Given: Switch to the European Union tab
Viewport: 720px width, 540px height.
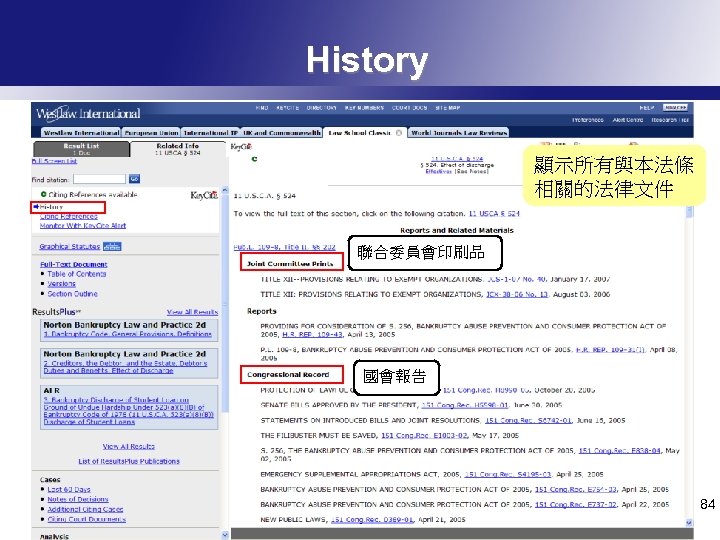Looking at the screenshot, I should pos(152,133).
